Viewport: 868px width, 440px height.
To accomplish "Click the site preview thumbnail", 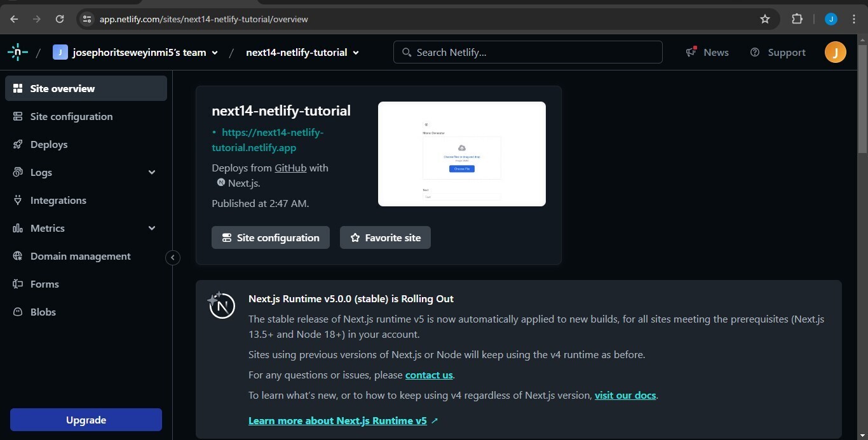I will [462, 154].
